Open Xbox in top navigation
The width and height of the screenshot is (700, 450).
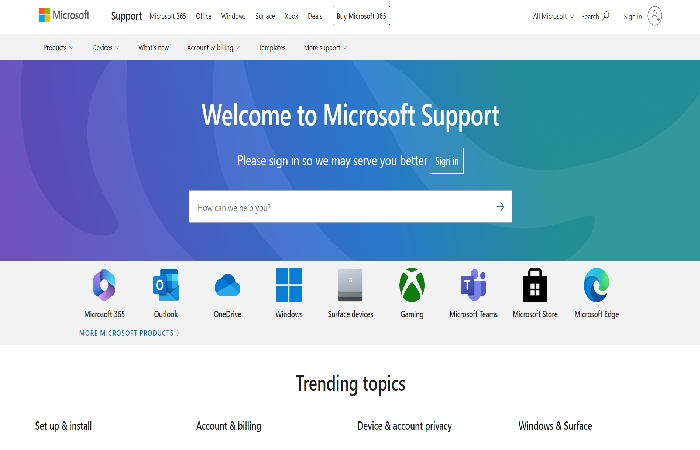click(x=292, y=16)
